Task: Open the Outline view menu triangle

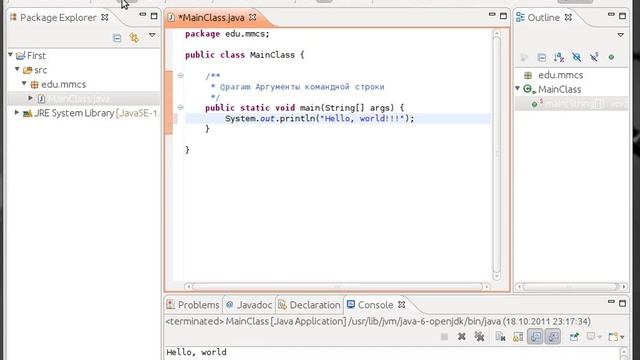Action: [620, 35]
